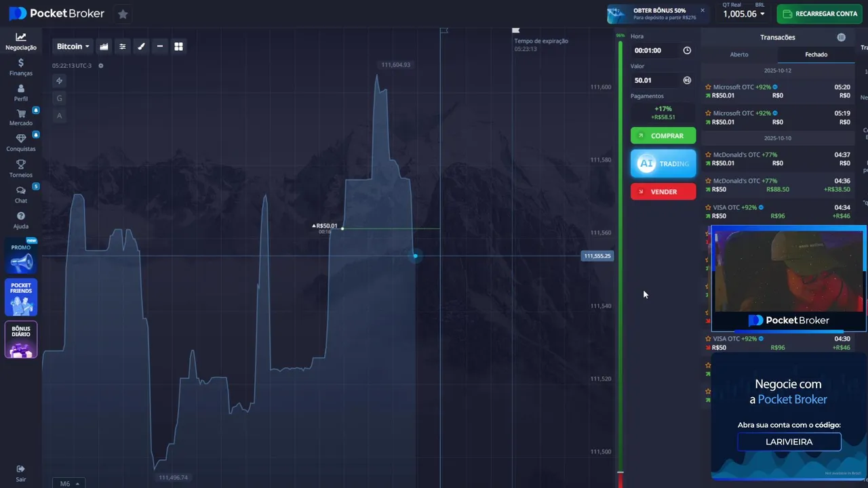The image size is (868, 488).
Task: Click the LARIVEIRA promo code box
Action: pyautogui.click(x=789, y=442)
